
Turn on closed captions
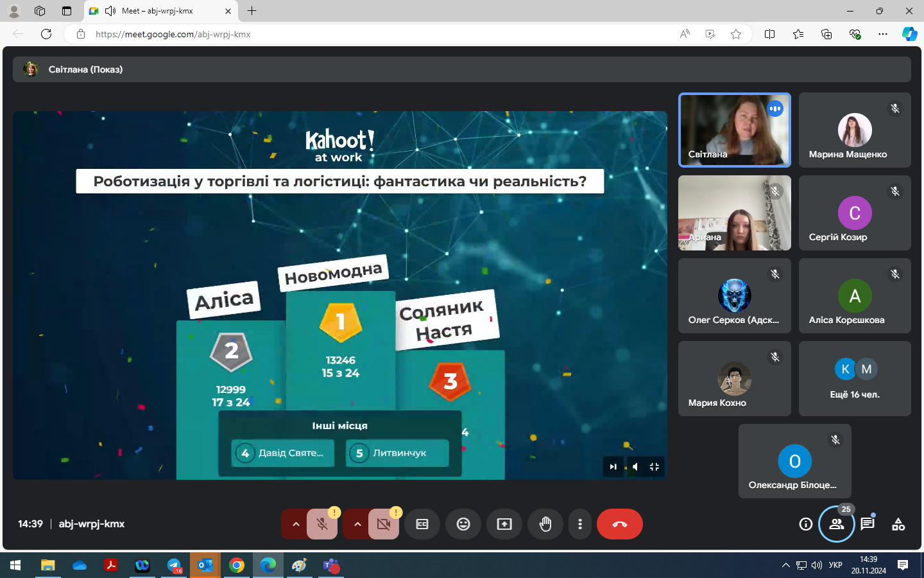pos(422,524)
